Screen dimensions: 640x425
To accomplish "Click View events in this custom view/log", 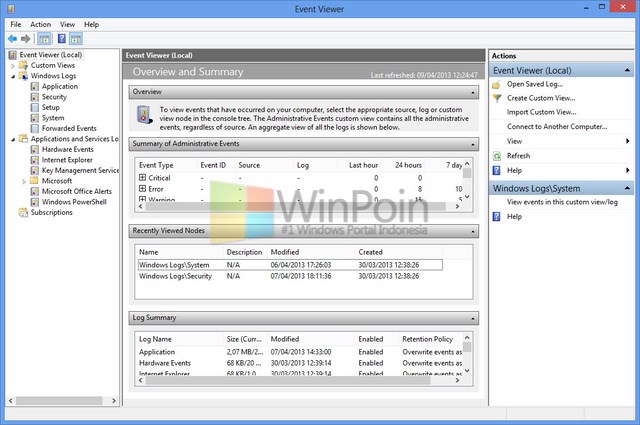I will click(x=562, y=202).
